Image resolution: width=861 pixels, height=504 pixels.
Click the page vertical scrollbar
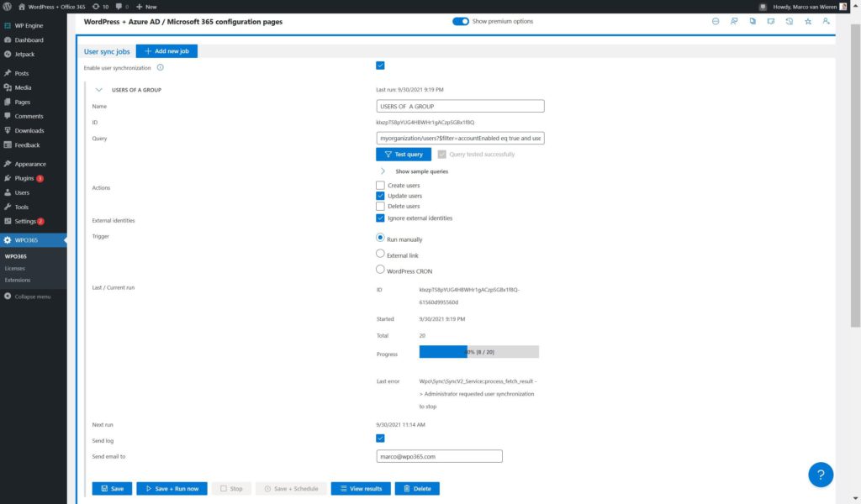pos(855,176)
